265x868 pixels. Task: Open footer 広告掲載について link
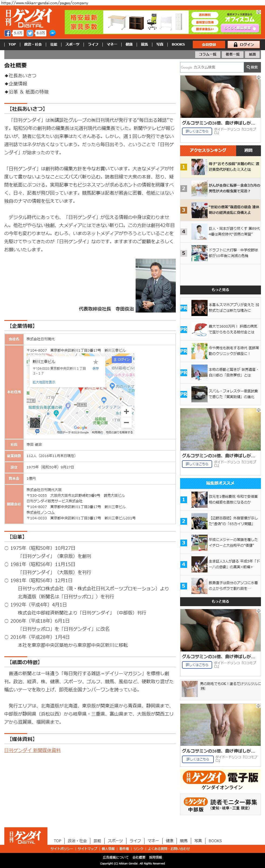click(x=115, y=857)
